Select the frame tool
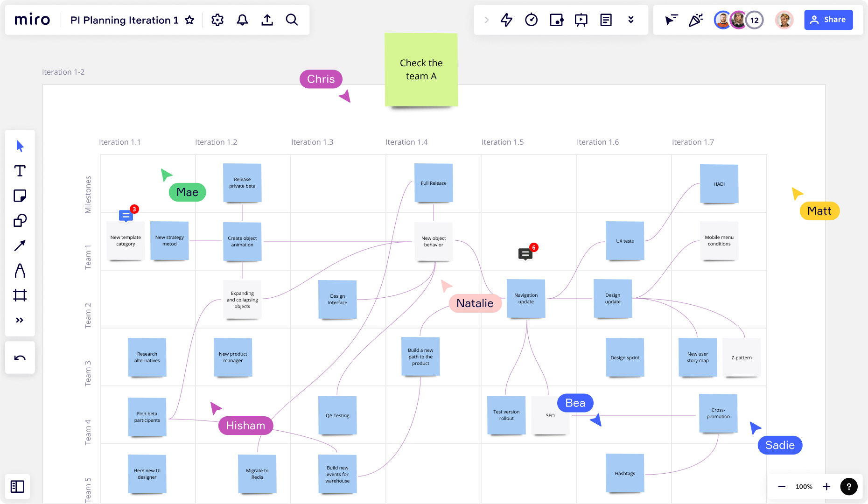The width and height of the screenshot is (868, 504). [x=20, y=294]
